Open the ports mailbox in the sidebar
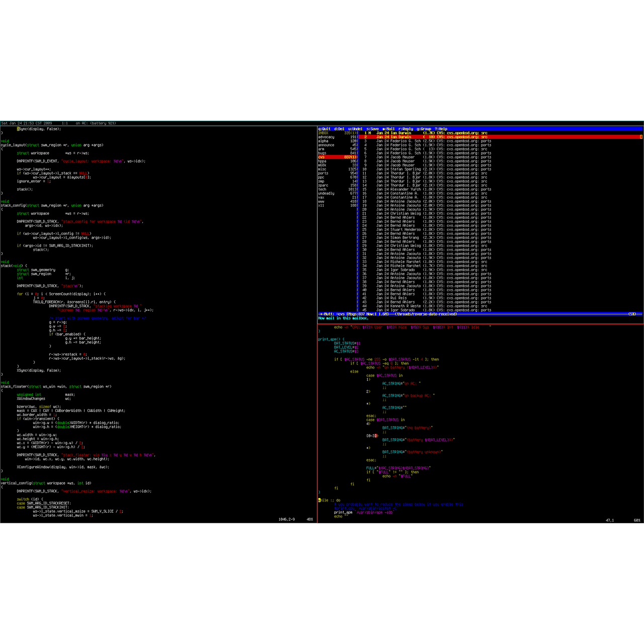The width and height of the screenshot is (644, 644). 323,173
